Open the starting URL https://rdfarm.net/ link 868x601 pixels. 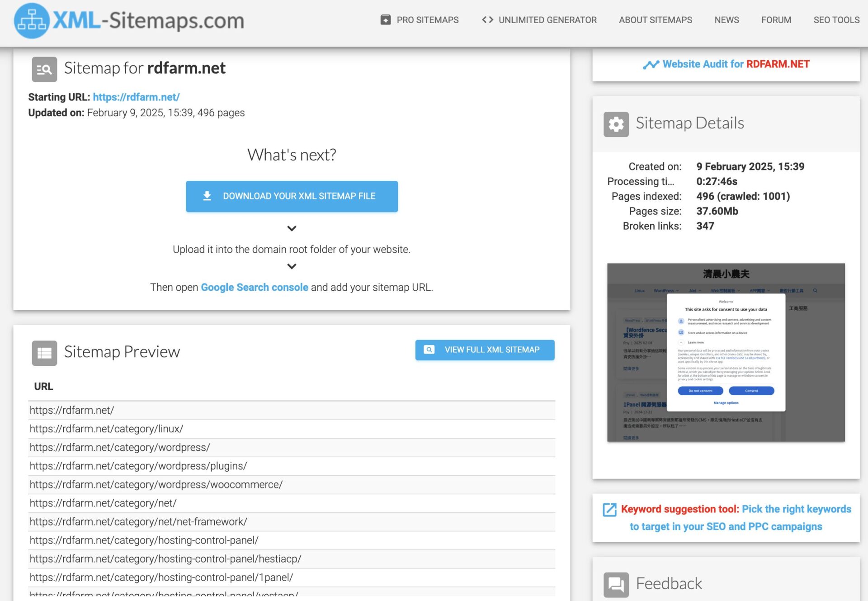pos(136,97)
